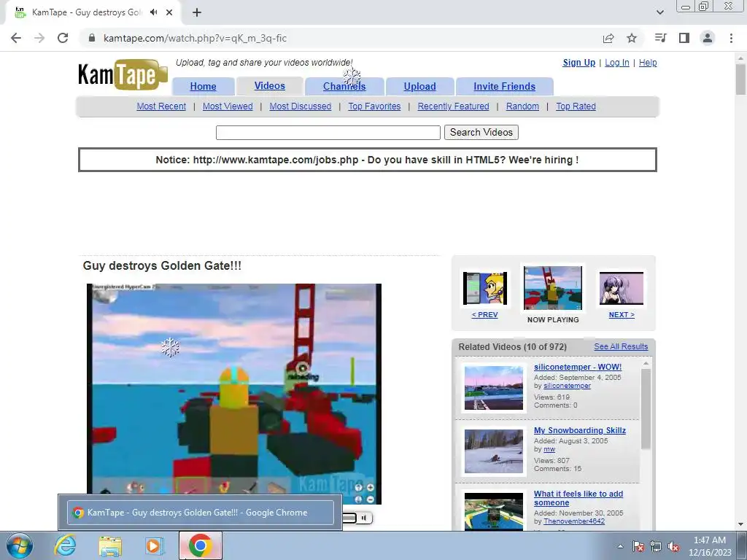
Task: Open the Help link
Action: point(648,63)
